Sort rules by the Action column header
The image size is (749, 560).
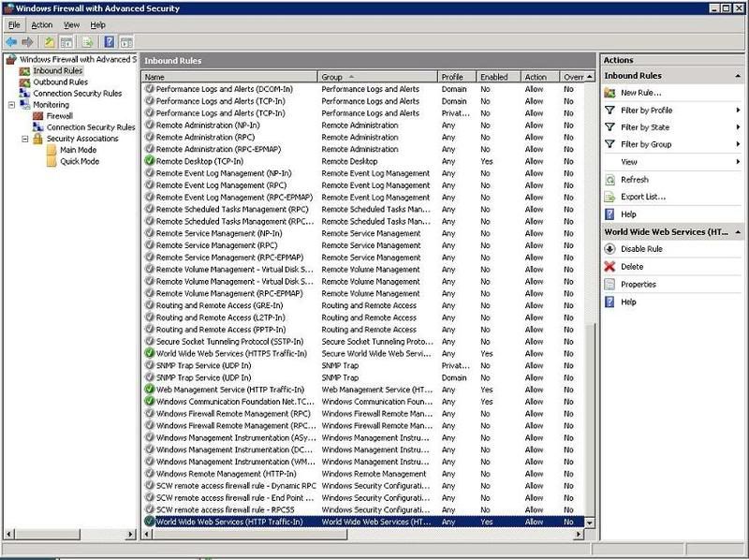540,77
